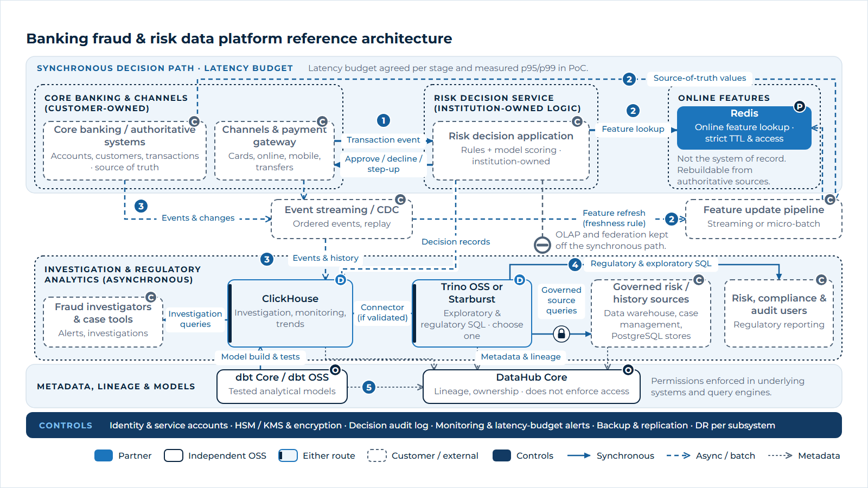The height and width of the screenshot is (488, 868).
Task: Click the padlock icon on the governed source queries arrow
Action: 561,333
